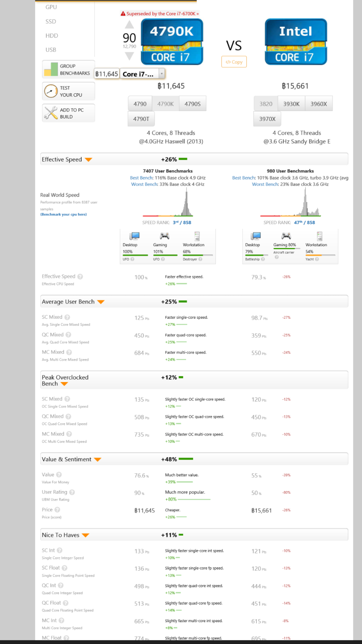Click the Group Benchmarks icon button
Screen dimensions: 362x644
coord(51,69)
